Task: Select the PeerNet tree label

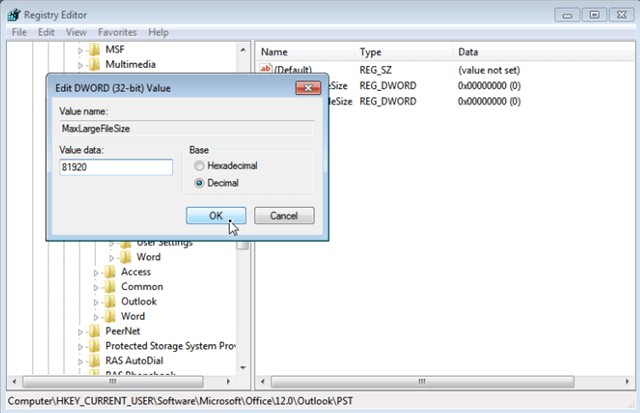Action: (x=122, y=331)
